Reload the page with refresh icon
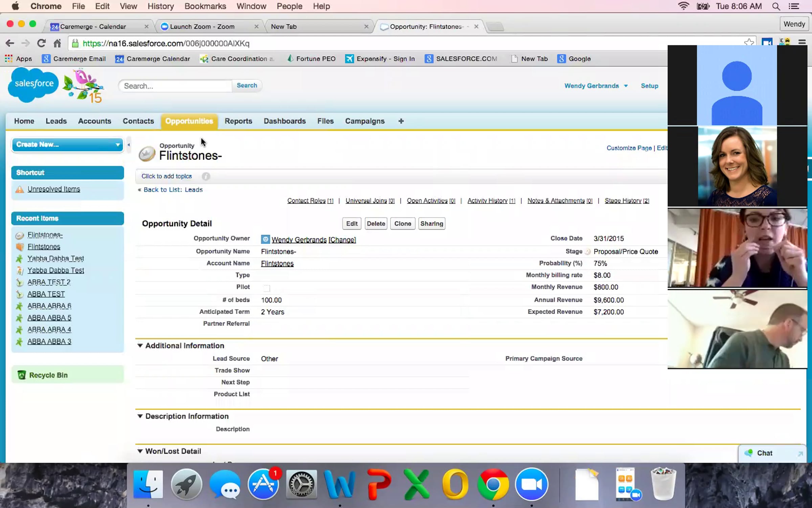Screen dimensions: 812x508 (41, 43)
